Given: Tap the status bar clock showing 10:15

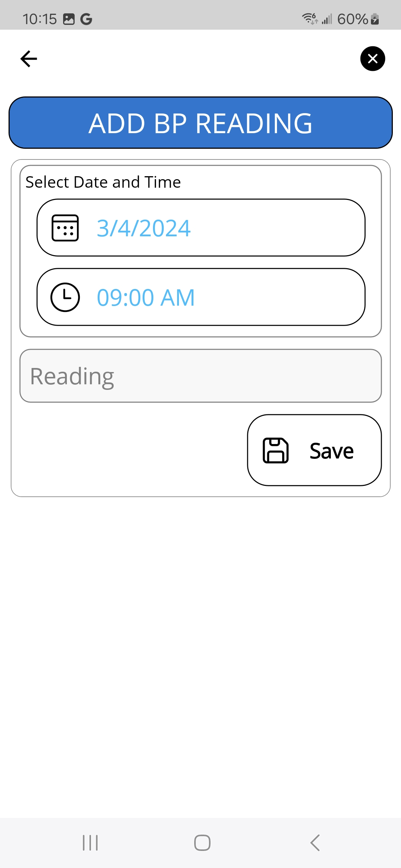Looking at the screenshot, I should (x=39, y=19).
